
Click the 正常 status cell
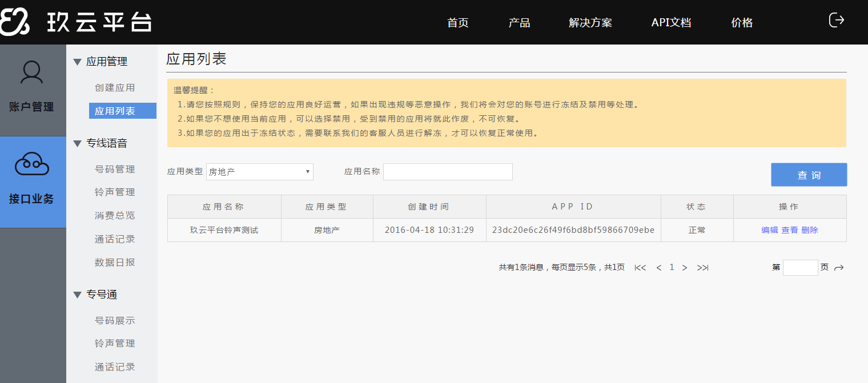(x=697, y=230)
